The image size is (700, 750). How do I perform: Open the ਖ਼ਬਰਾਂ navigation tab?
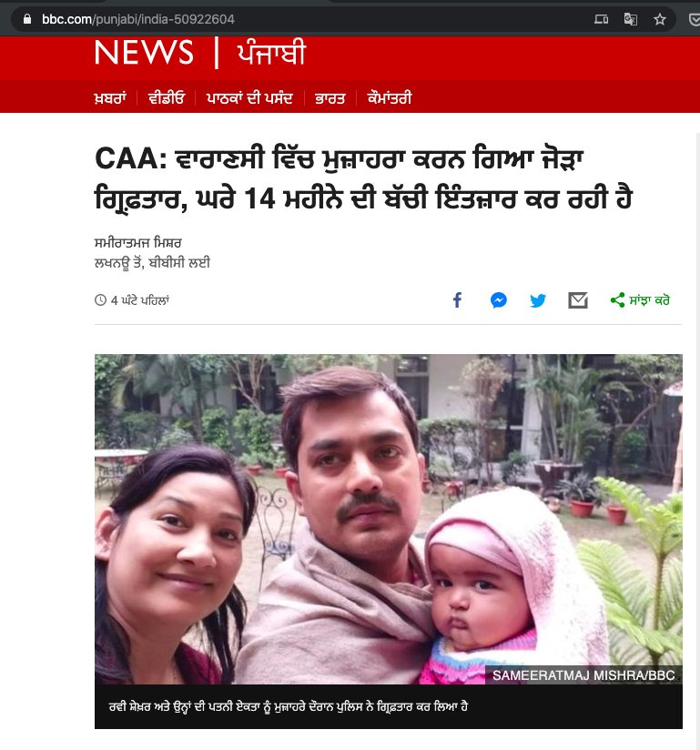110,98
